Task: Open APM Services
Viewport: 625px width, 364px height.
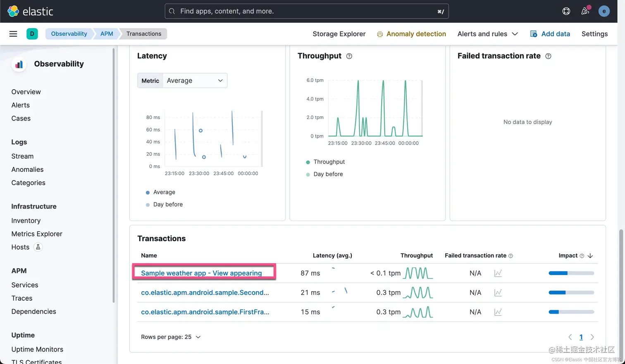Action: [x=25, y=285]
